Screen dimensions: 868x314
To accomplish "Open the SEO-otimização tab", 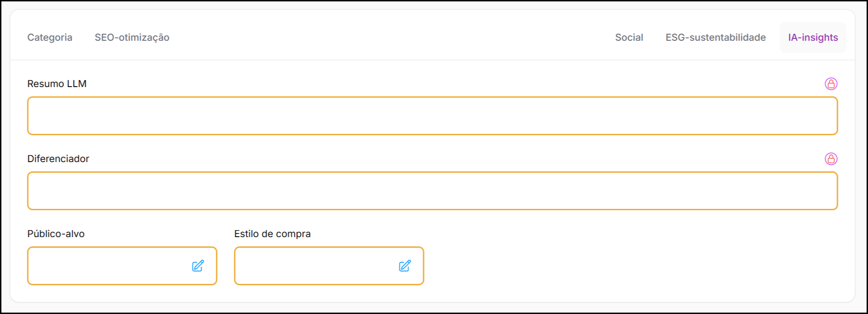I will coord(132,38).
